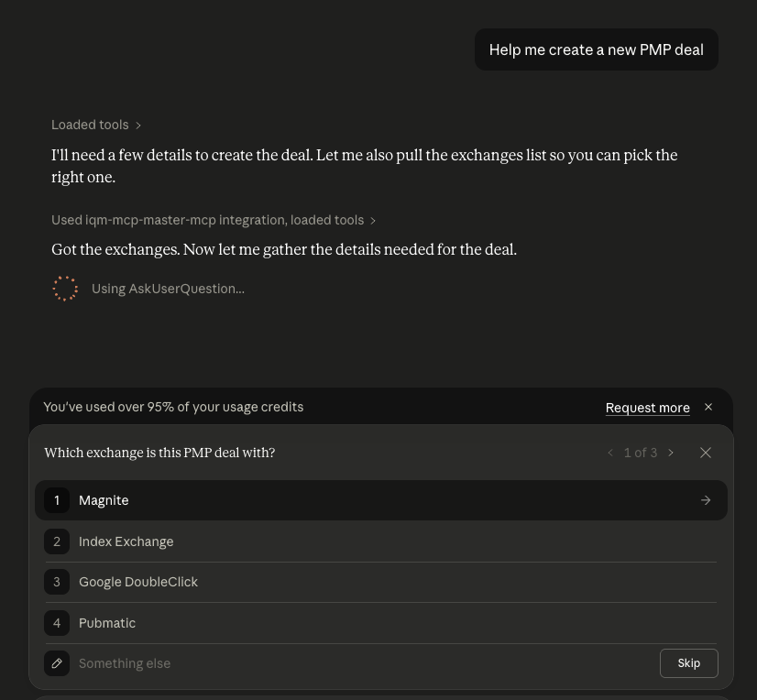Click the number 1 badge for Magnite
The width and height of the screenshot is (757, 700).
click(x=57, y=500)
